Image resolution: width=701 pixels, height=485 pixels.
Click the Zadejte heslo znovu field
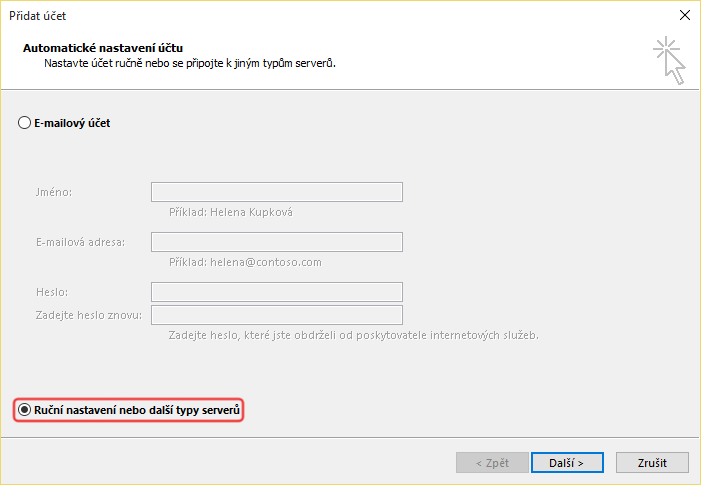tap(276, 315)
